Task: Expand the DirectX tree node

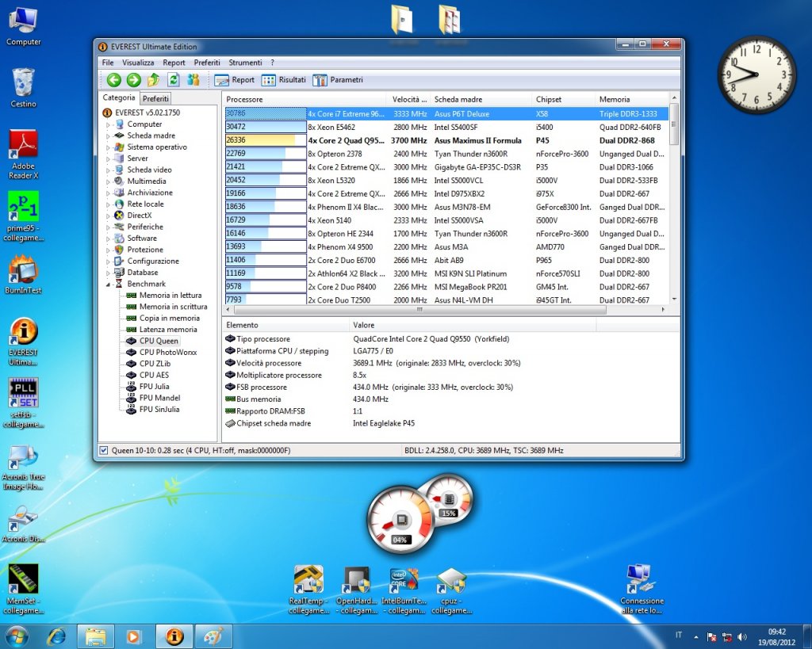Action: 108,216
